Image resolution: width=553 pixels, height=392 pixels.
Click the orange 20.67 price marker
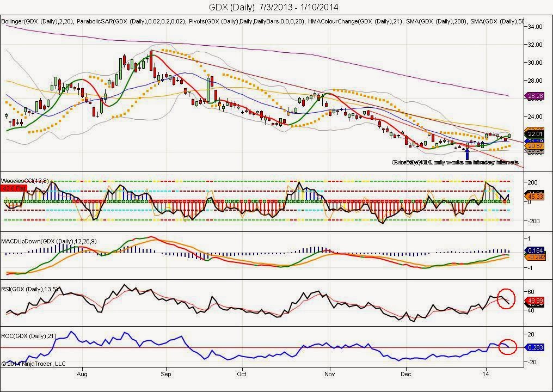(x=535, y=146)
